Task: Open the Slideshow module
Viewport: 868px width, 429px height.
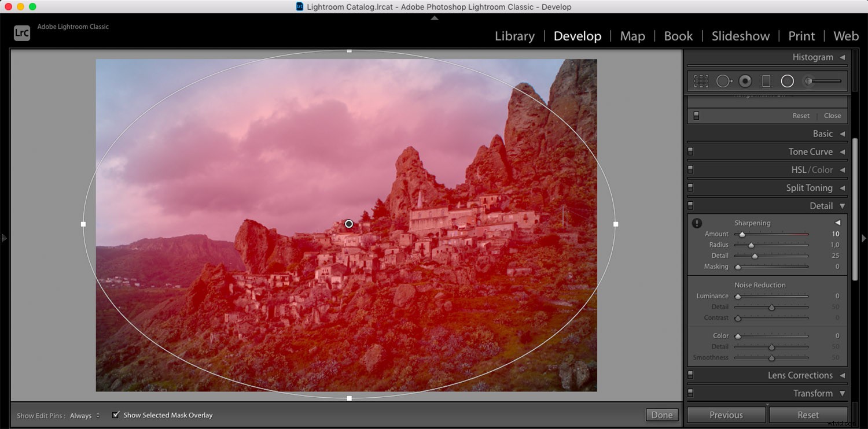Action: [x=741, y=36]
